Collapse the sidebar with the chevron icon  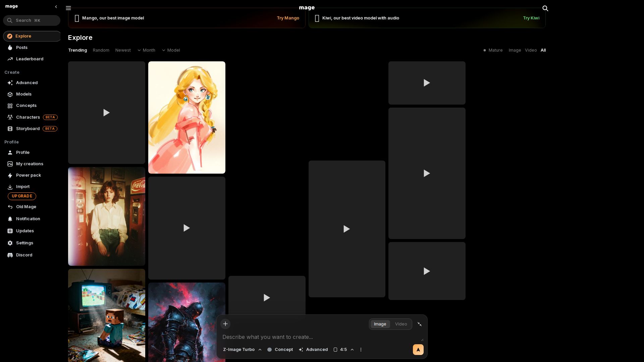(x=56, y=7)
